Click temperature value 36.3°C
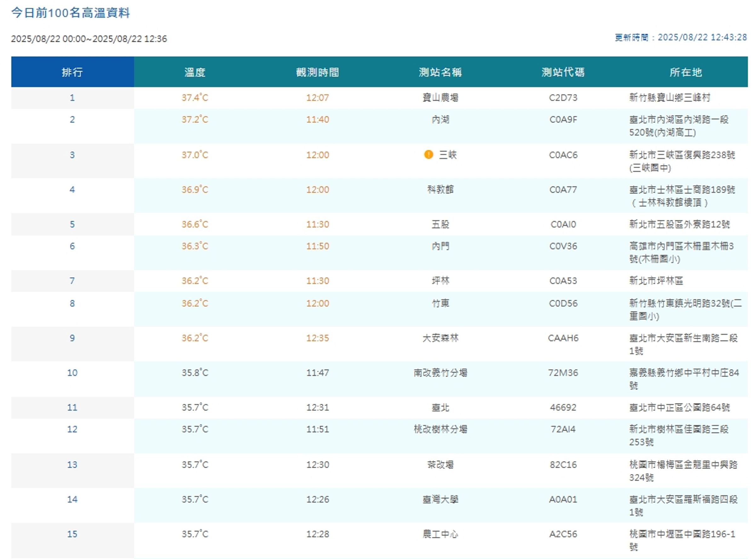756x559 pixels. (195, 246)
